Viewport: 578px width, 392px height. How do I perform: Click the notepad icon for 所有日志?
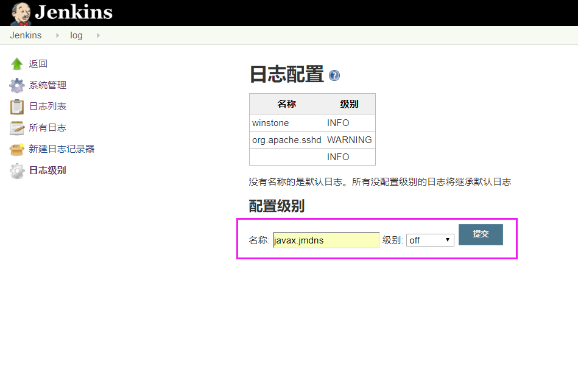16,128
